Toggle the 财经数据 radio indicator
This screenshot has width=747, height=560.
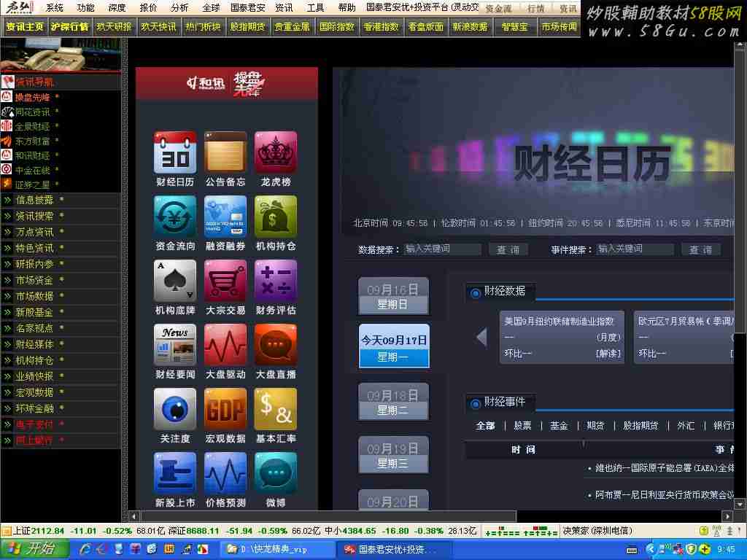point(475,293)
